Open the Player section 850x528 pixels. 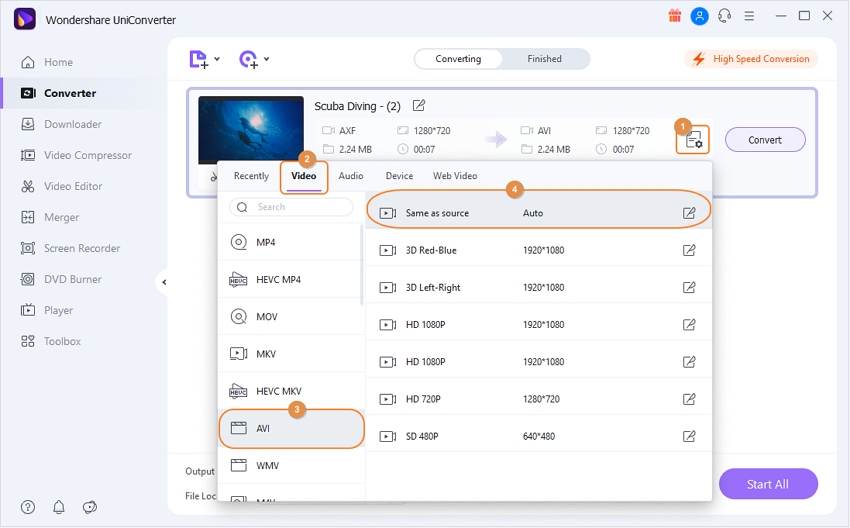click(47, 310)
